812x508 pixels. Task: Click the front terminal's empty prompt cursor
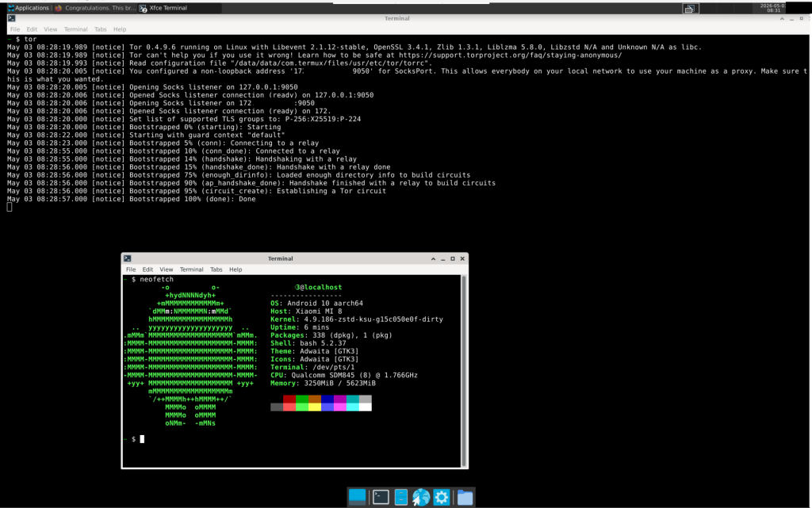(142, 439)
